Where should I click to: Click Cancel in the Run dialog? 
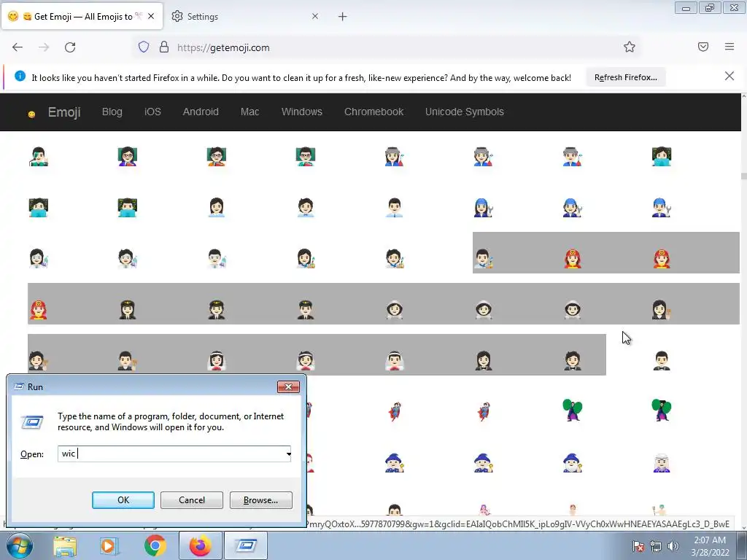192,500
